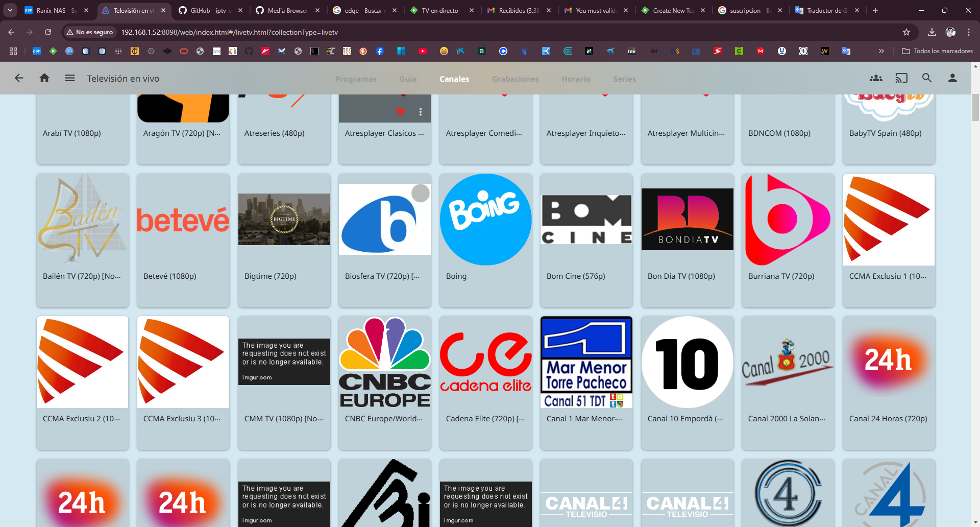Close the Media Browser tab
980x527 pixels.
[x=317, y=10]
